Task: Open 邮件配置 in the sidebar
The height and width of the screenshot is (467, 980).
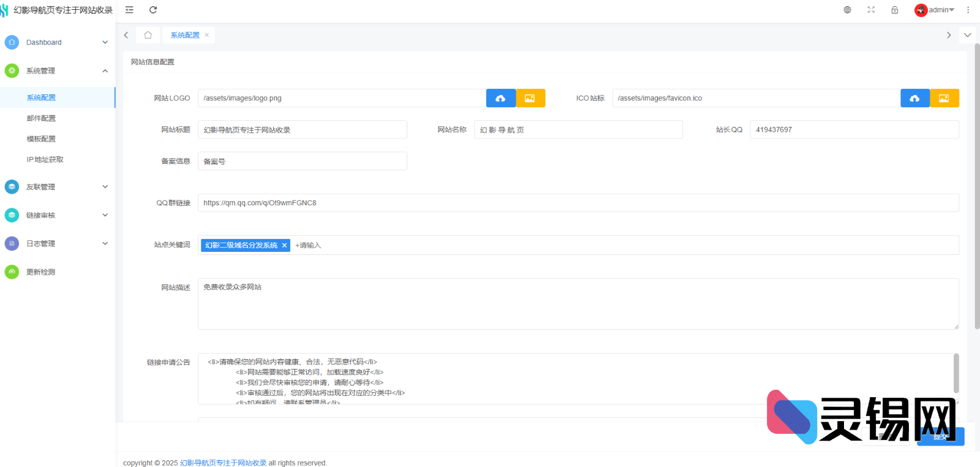Action: [41, 118]
